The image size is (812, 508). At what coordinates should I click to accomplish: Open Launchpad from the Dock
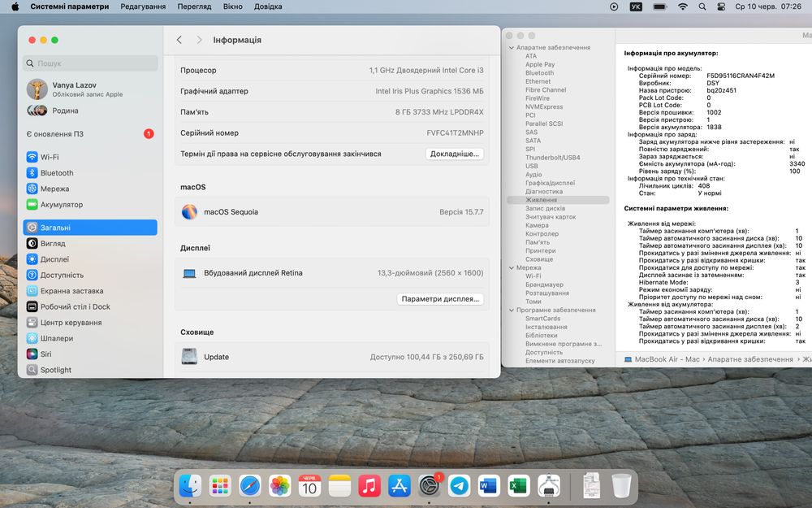(x=220, y=486)
